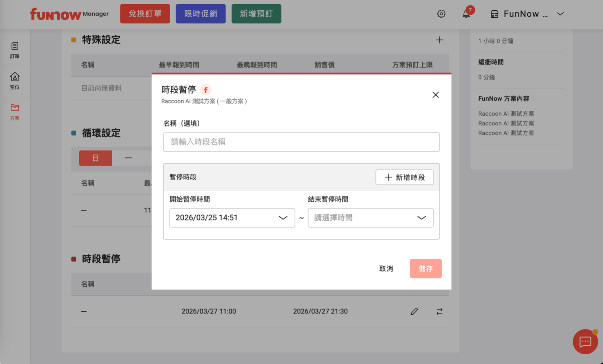Image resolution: width=603 pixels, height=364 pixels.
Task: Click the swap arrows icon in 時段暫停 row
Action: [439, 311]
